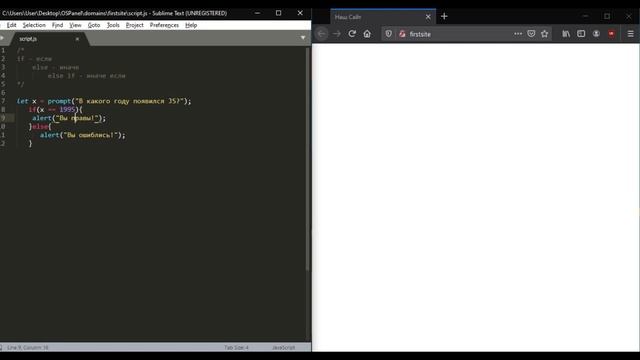Click the alert "Вы ошиблись!" line
The width and height of the screenshot is (640, 360).
[x=83, y=135]
